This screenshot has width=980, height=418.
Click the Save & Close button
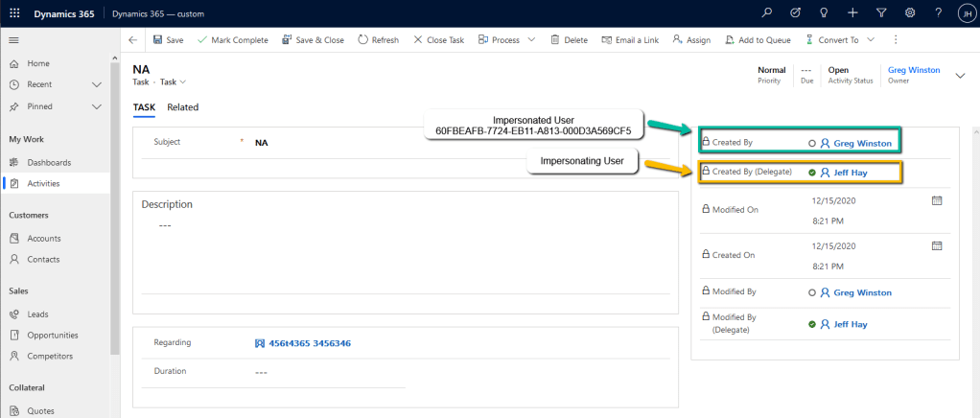(313, 40)
